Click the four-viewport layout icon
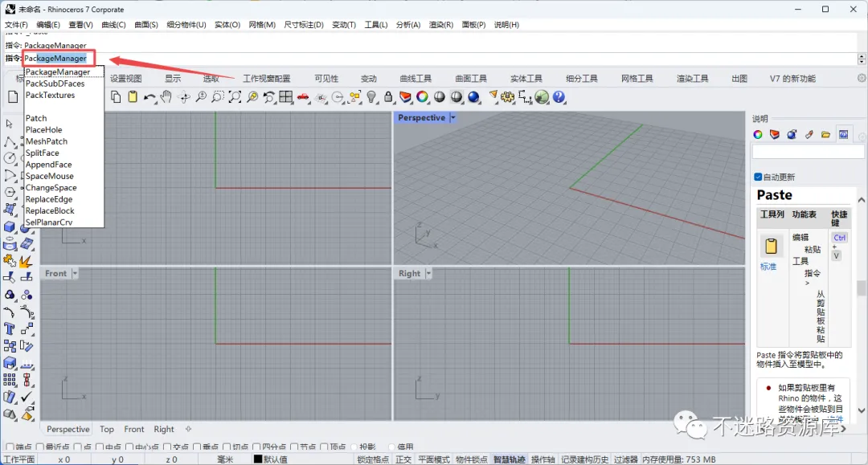 click(x=285, y=97)
